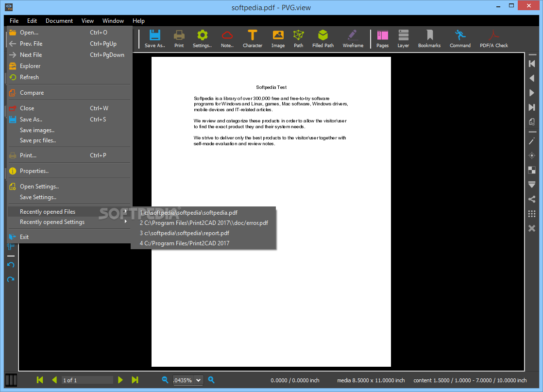Expand Recently opened Settings submenu
Image resolution: width=543 pixels, height=392 pixels.
point(69,222)
